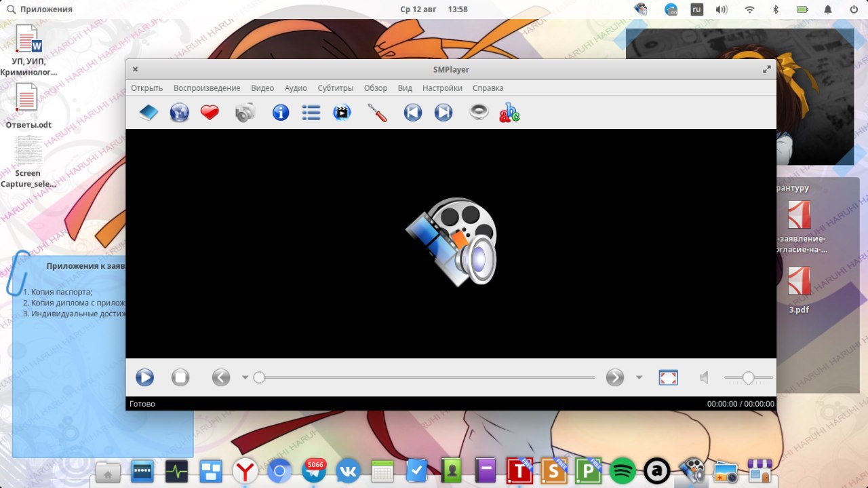This screenshot has width=868, height=488.
Task: Take a screenshot with the camera icon
Action: (x=245, y=112)
